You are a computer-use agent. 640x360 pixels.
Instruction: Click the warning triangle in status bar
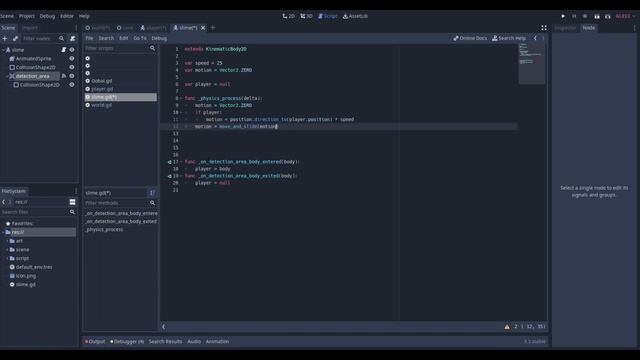(x=507, y=327)
